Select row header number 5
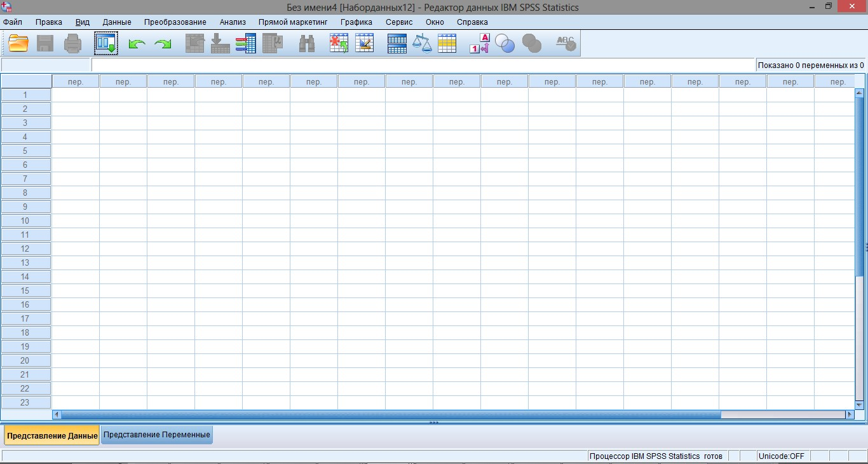Viewport: 868px width, 464px height. coord(25,151)
